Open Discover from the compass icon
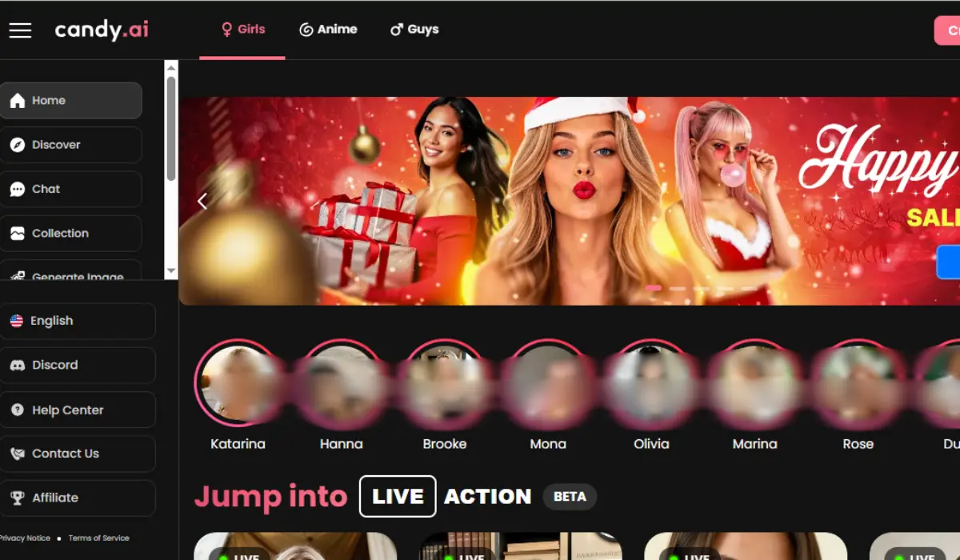 click(18, 145)
